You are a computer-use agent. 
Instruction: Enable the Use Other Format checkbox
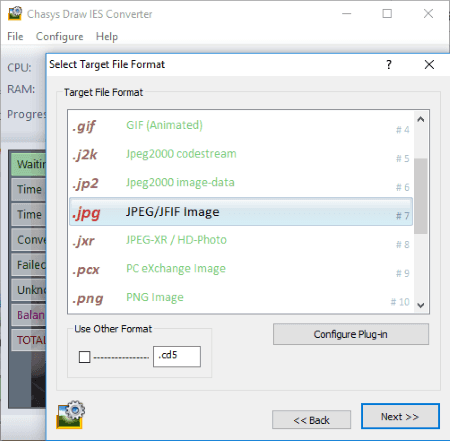(x=84, y=357)
